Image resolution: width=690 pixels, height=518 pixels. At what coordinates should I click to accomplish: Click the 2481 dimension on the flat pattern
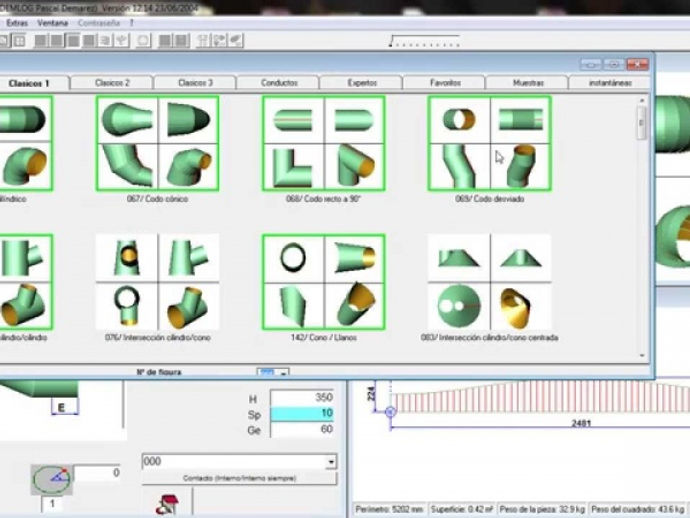coord(581,423)
